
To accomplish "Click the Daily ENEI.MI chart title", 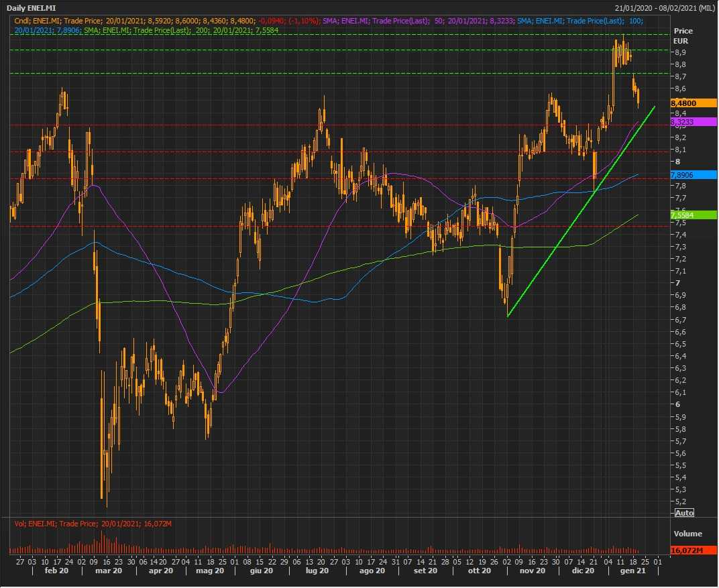I will point(32,8).
